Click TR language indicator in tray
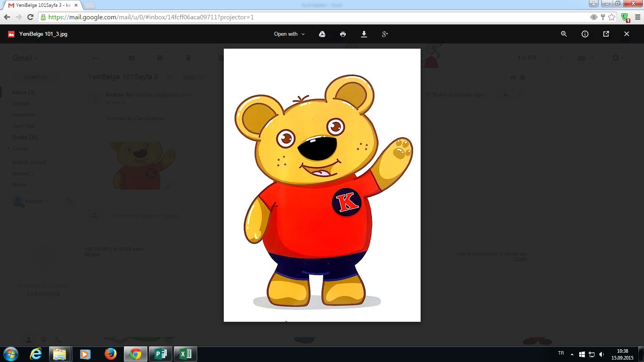 point(561,353)
